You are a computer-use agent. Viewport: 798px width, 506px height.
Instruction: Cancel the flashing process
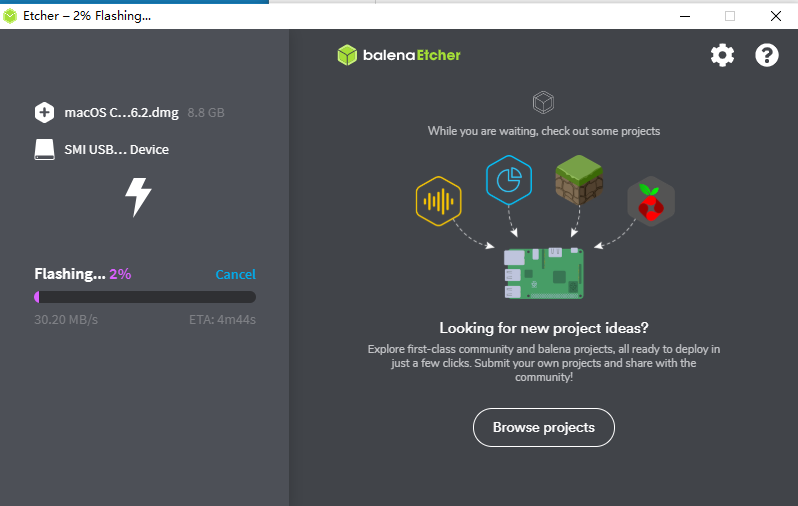click(x=236, y=274)
